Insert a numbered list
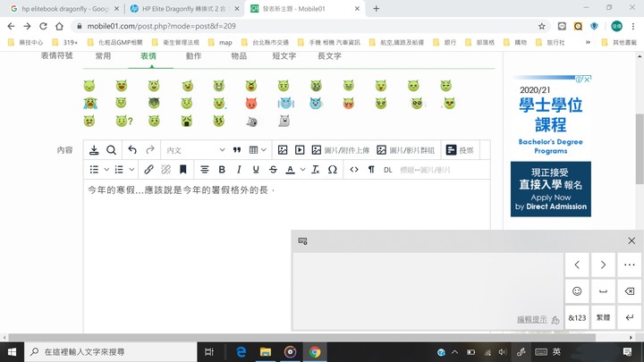This screenshot has height=362, width=644. tap(119, 170)
